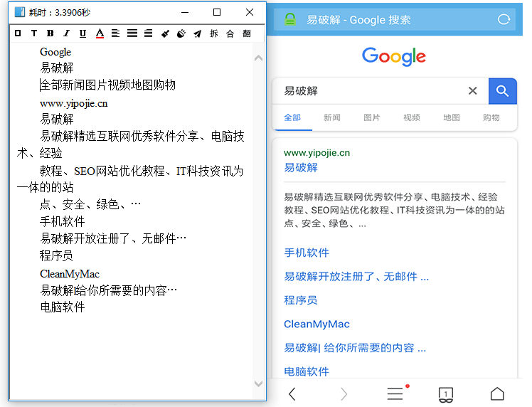Click the recognized text line www.yipojie.cn

click(x=74, y=103)
